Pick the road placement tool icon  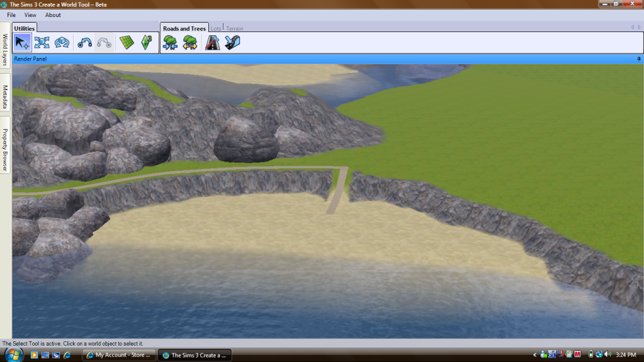(x=212, y=43)
